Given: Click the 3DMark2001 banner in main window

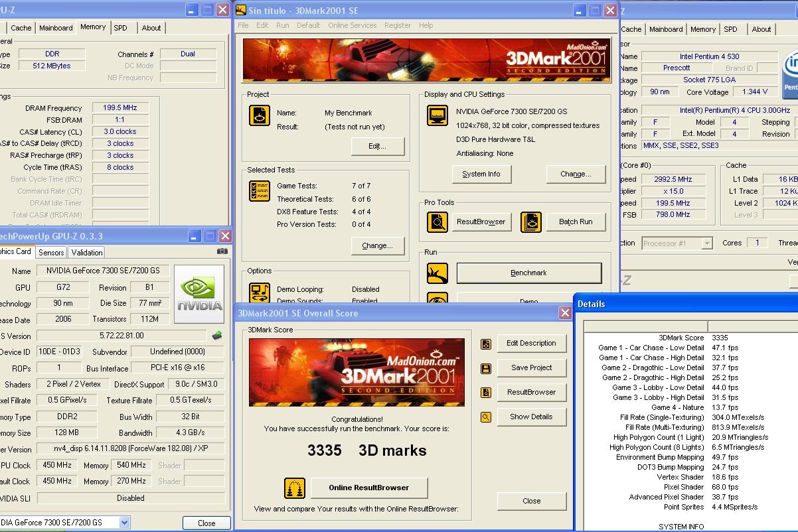Looking at the screenshot, I should point(426,60).
